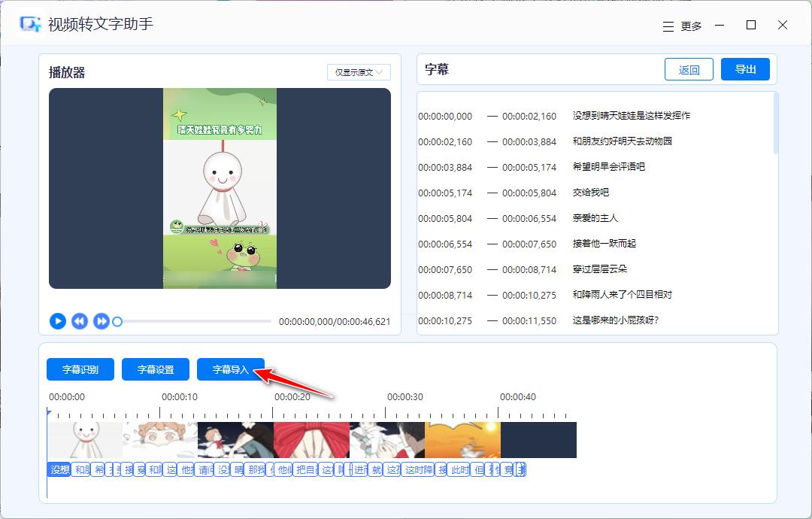The height and width of the screenshot is (519, 812).
Task: Start recognition via the 字幕识别 button
Action: coord(80,369)
